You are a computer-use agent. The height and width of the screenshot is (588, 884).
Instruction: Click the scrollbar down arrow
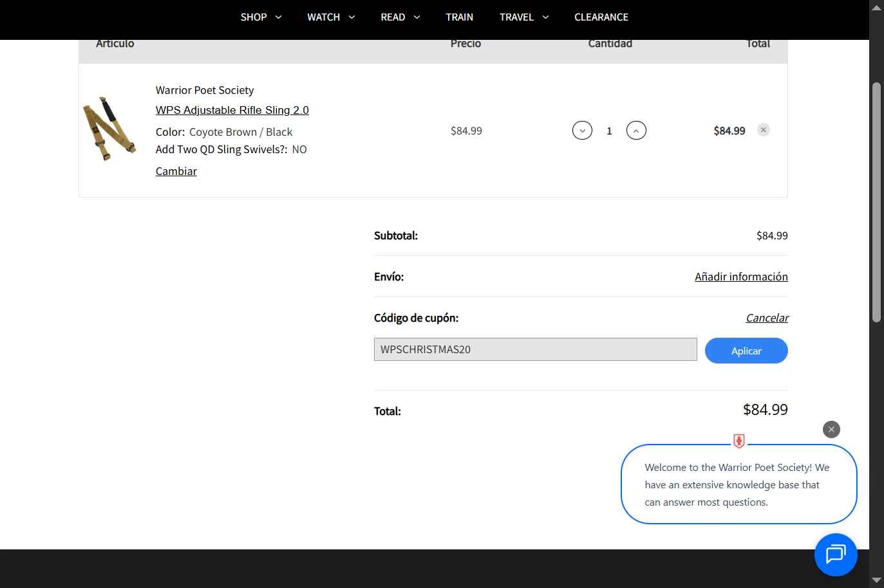point(876,580)
